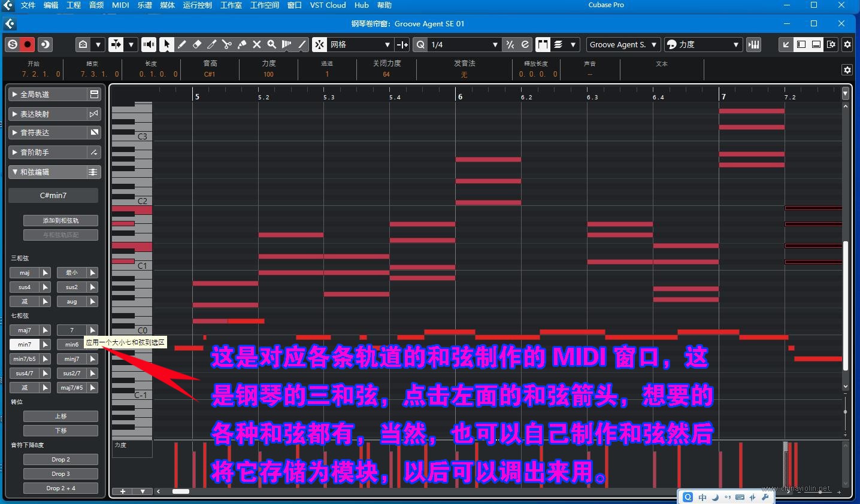Open the MIDI menu
This screenshot has width=860, height=504.
tap(120, 5)
